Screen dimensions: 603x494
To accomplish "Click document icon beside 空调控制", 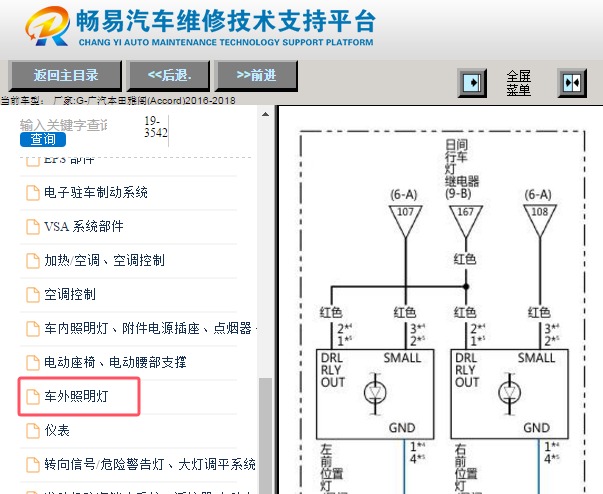I will click(x=33, y=295).
